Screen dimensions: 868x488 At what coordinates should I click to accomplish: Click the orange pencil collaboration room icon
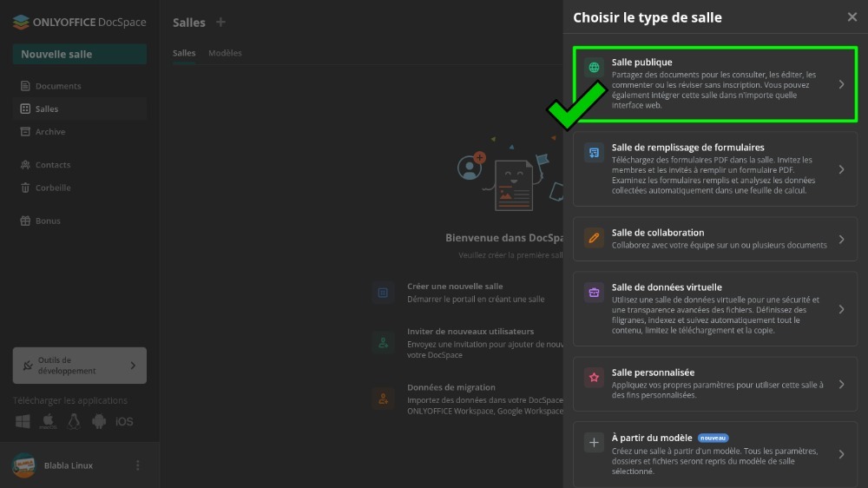click(594, 238)
